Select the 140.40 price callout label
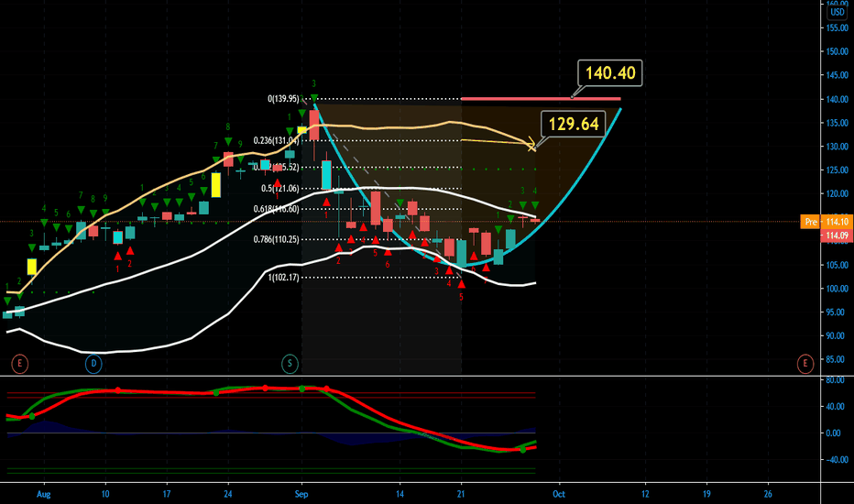 (x=610, y=73)
